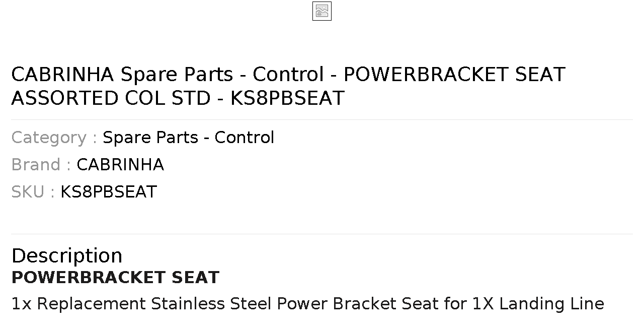Click the KS8PBSEAT SKU value
Screen dimensions: 644x331
pyautogui.click(x=109, y=192)
